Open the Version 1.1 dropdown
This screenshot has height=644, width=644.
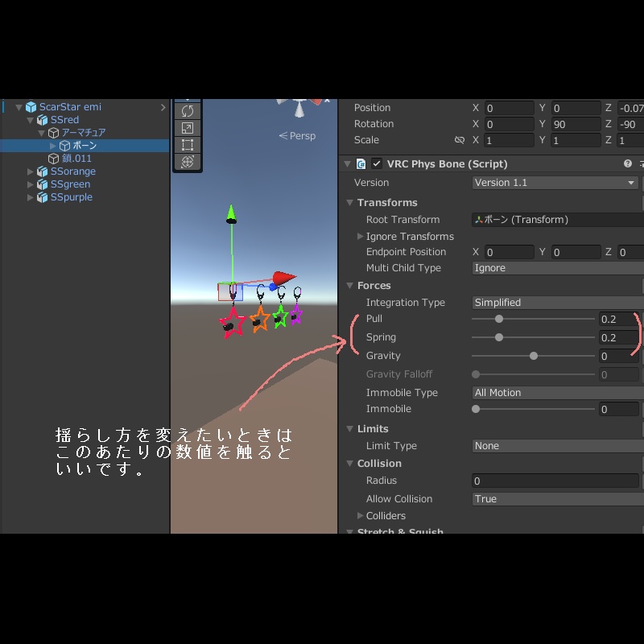(x=555, y=183)
